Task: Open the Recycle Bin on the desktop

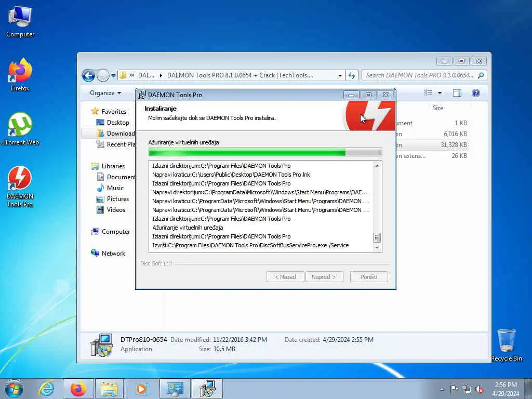Action: (506, 345)
